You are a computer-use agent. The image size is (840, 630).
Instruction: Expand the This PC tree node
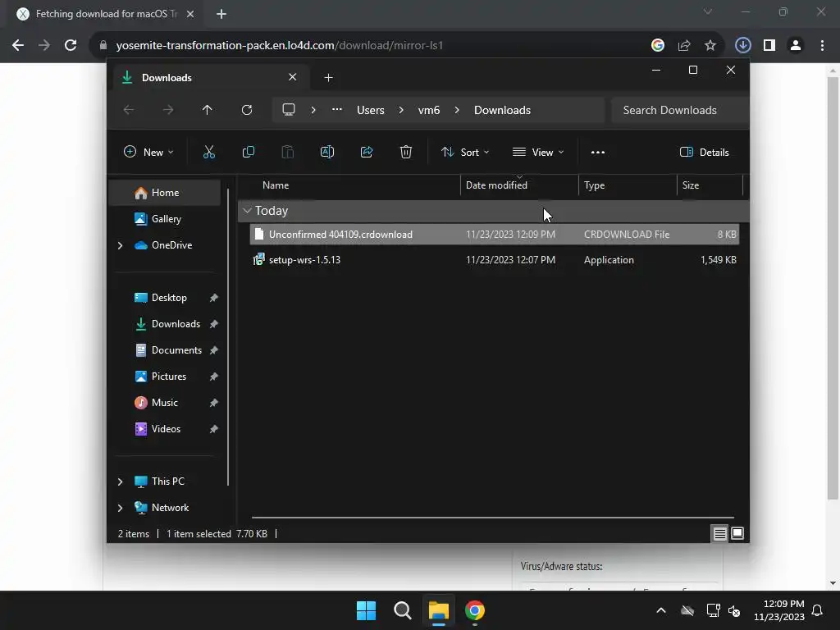[x=120, y=482]
